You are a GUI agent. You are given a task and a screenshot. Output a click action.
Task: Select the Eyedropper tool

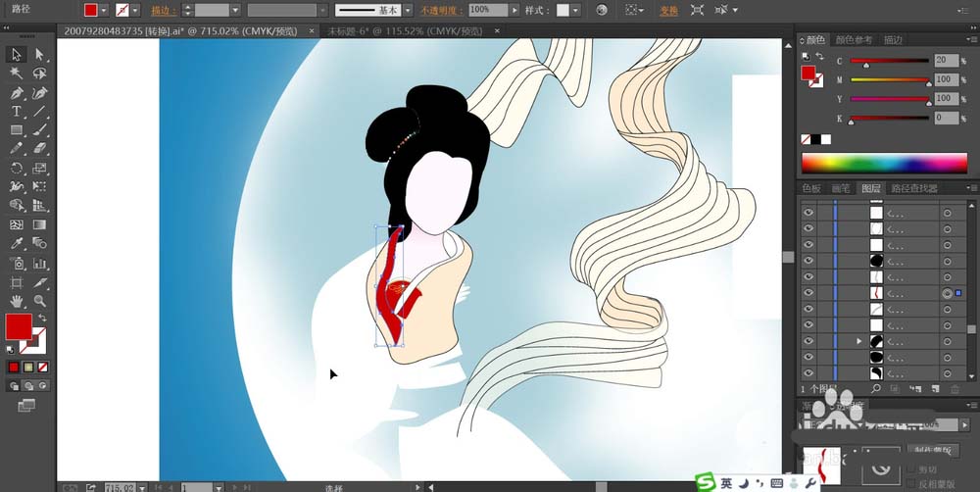click(17, 243)
